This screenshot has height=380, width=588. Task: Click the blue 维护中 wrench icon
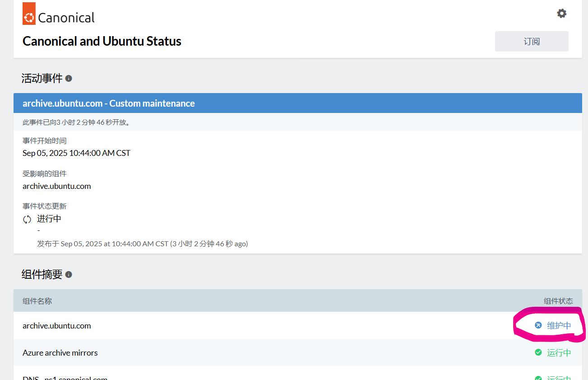pyautogui.click(x=538, y=325)
